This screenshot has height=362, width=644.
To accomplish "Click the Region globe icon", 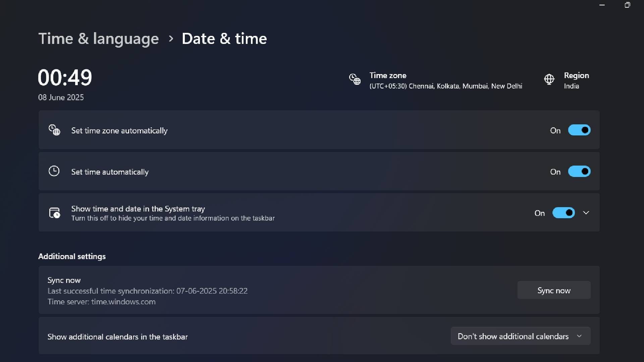I will [x=549, y=79].
